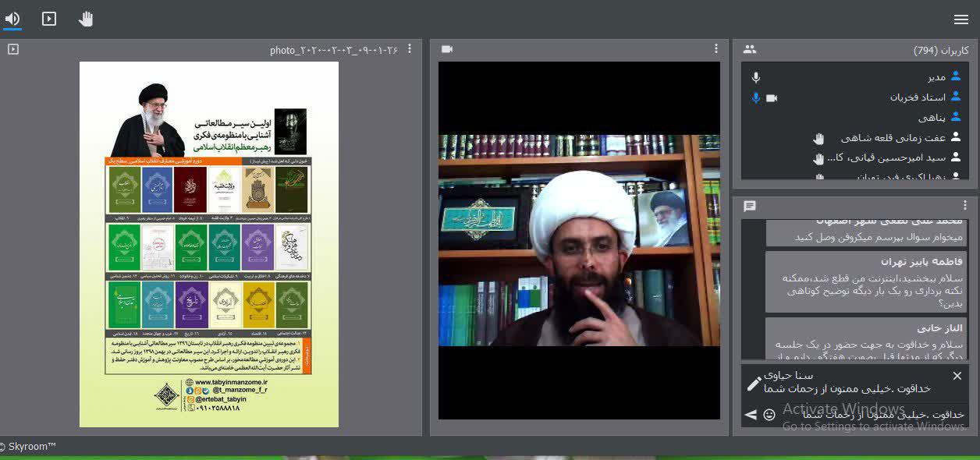Viewport: 980px width, 460px height.
Task: Click the webcam icon beside استاد فخریان
Action: [x=772, y=97]
